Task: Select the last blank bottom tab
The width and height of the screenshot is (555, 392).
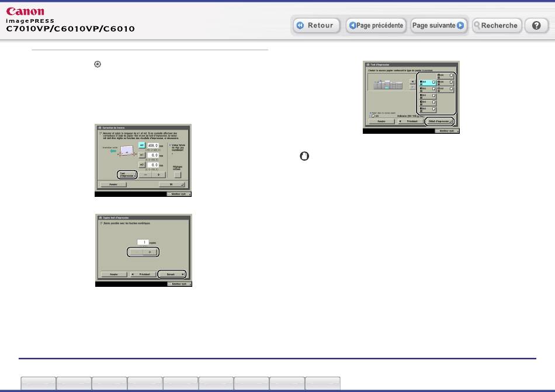Action: coord(322,383)
